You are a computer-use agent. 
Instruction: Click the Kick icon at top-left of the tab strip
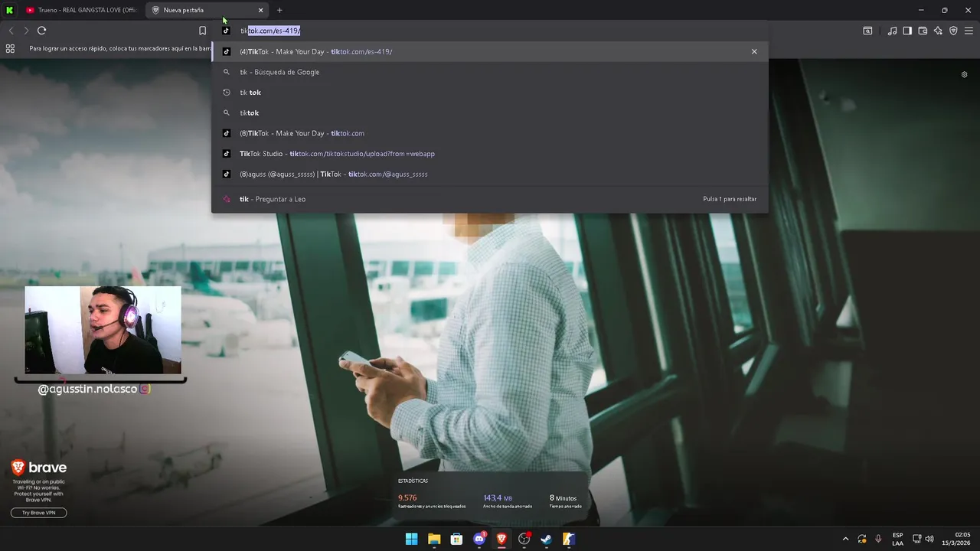tap(9, 10)
